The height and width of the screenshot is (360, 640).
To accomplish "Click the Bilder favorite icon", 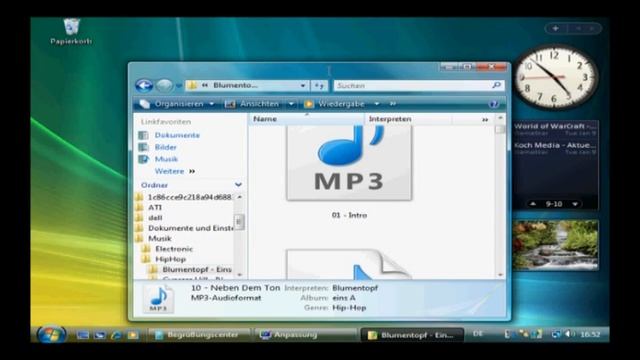I will (x=143, y=147).
